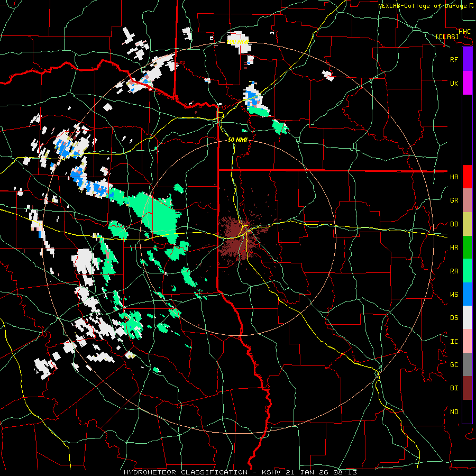Click the HR dark green legend swatch

coord(467,247)
